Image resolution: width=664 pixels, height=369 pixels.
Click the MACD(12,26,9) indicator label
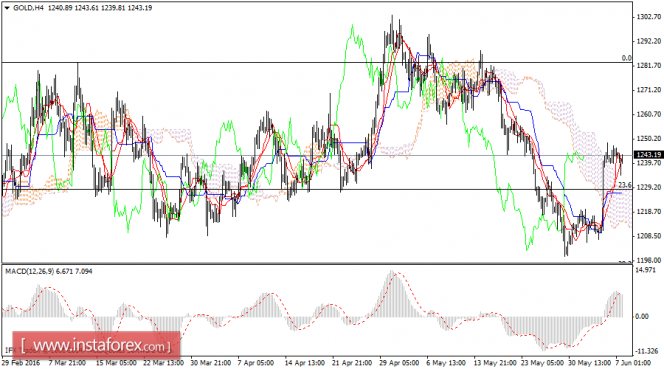29,271
